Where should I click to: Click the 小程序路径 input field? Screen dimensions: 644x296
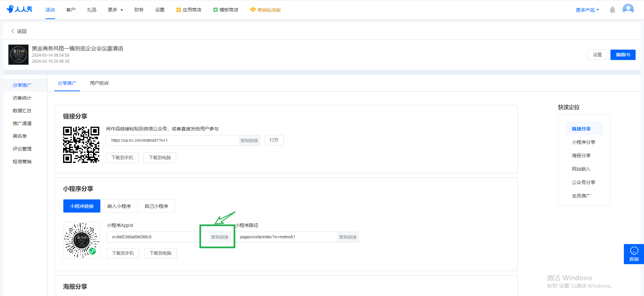pyautogui.click(x=286, y=237)
